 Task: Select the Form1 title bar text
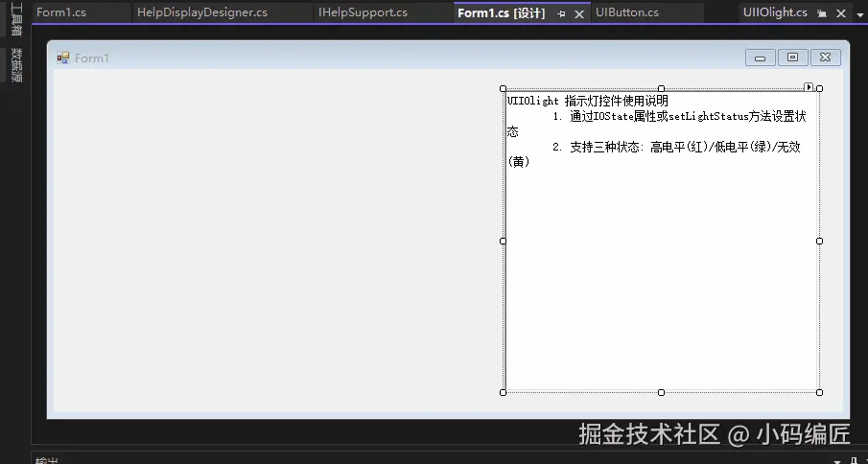(92, 58)
